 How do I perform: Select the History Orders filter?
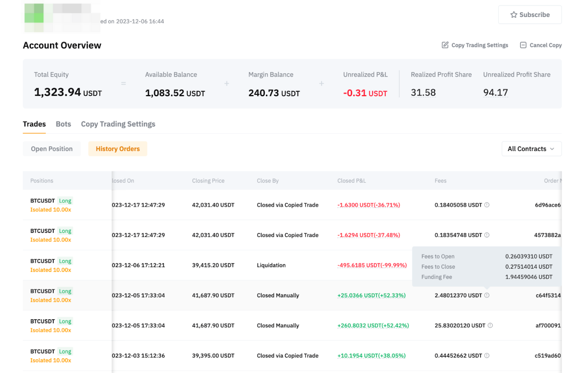118,149
